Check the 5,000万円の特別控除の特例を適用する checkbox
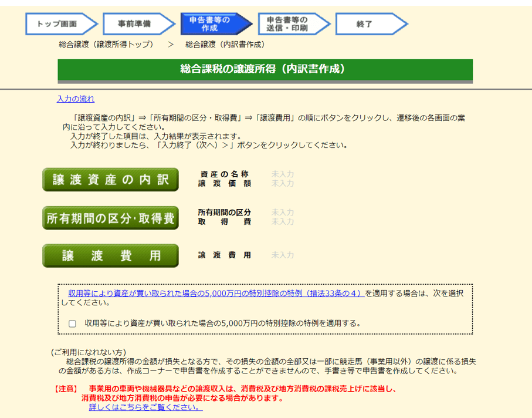 point(72,323)
